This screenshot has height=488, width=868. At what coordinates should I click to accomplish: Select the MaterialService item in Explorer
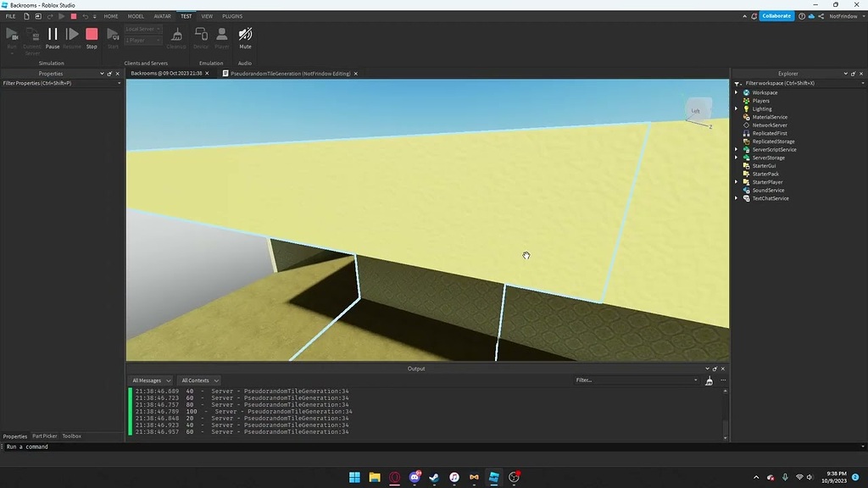pos(769,116)
